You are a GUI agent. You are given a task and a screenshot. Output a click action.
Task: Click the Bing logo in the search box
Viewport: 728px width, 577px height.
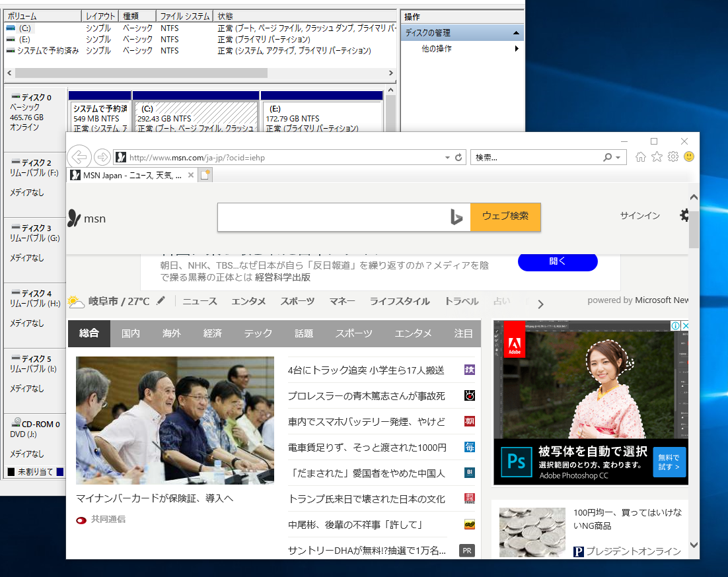point(456,217)
